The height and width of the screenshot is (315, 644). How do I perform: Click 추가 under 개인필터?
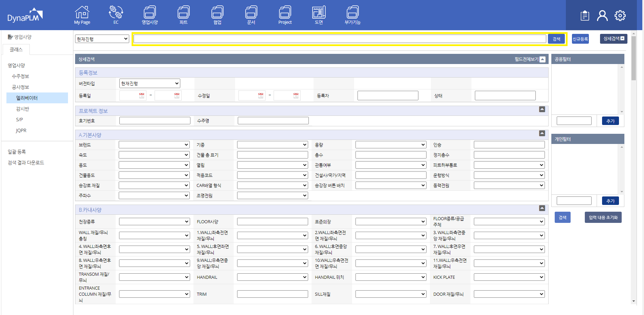click(x=611, y=201)
